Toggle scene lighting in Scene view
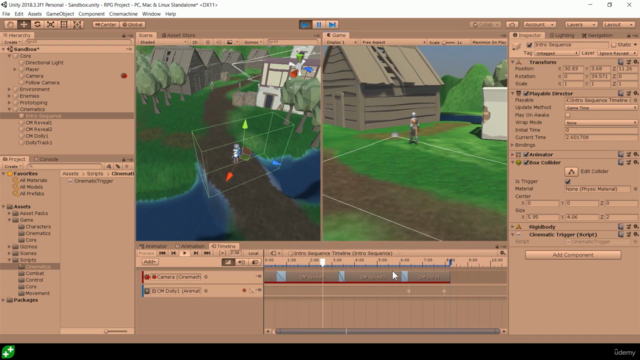Screen dimensions: 640x360 (x=208, y=42)
